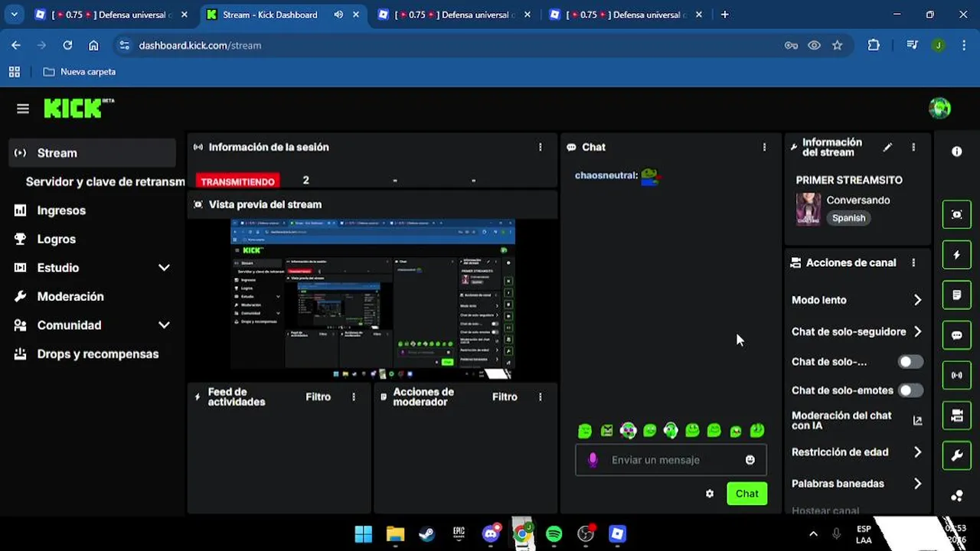
Task: Click the info circle icon in right rail
Action: tap(956, 152)
